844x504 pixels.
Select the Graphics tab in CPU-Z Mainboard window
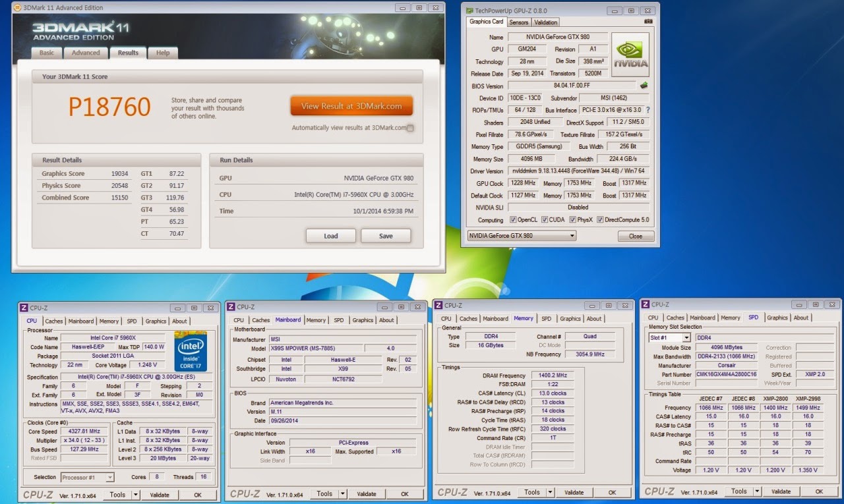363,320
